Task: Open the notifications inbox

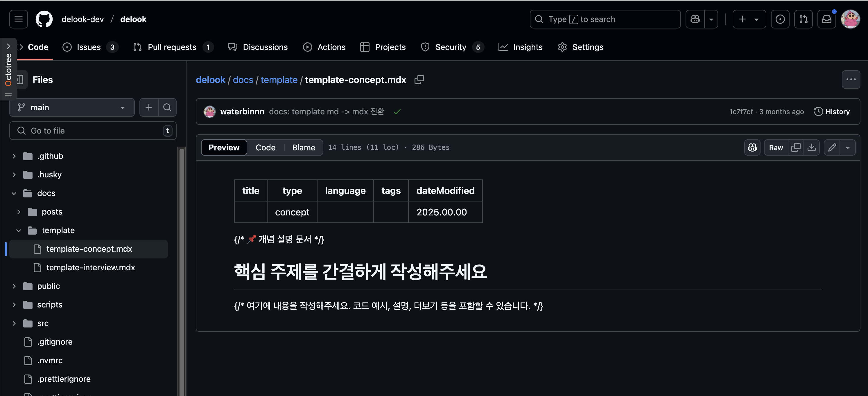Action: [826, 19]
